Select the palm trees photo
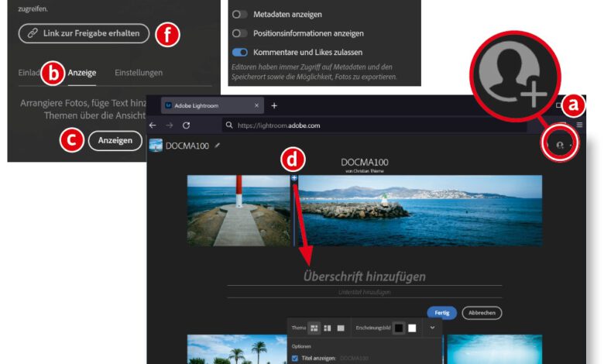 237,349
